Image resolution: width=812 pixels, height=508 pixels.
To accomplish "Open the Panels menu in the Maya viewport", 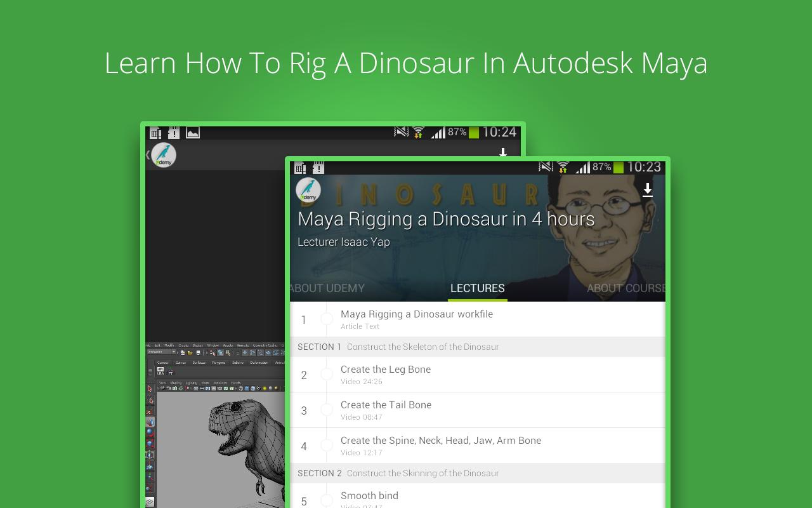I will point(235,383).
